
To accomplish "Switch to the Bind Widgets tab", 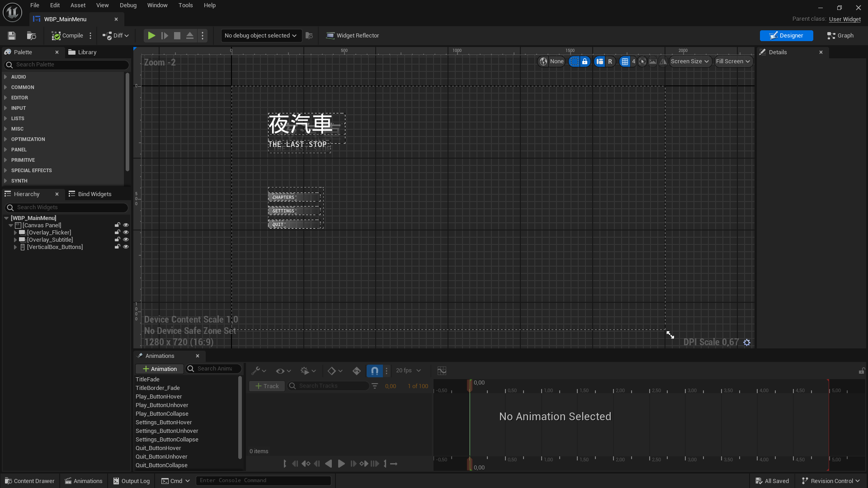I will (x=90, y=194).
